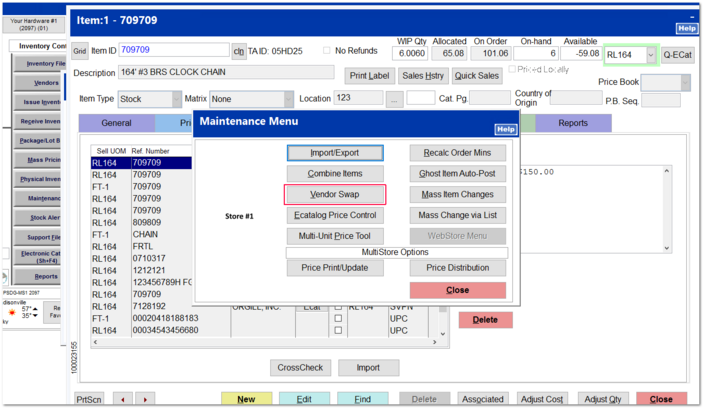Screen dimensions: 704x409
Task: Switch to the Reports tab
Action: [573, 123]
